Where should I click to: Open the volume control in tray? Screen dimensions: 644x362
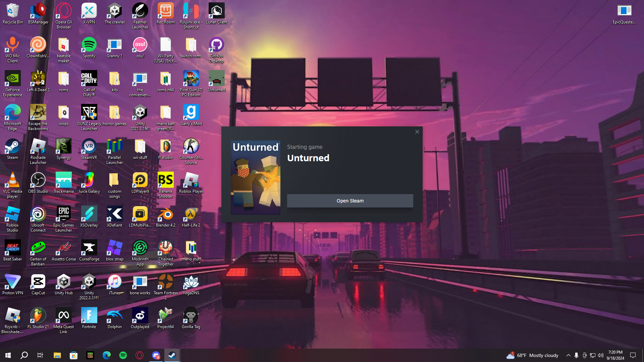point(600,355)
